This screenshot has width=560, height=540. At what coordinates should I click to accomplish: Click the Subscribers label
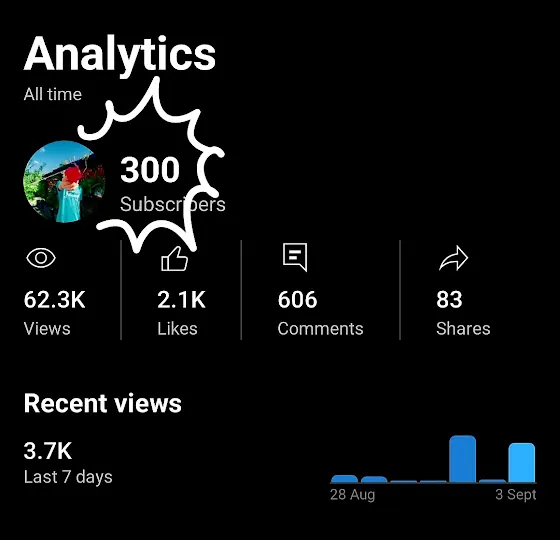pyautogui.click(x=172, y=204)
